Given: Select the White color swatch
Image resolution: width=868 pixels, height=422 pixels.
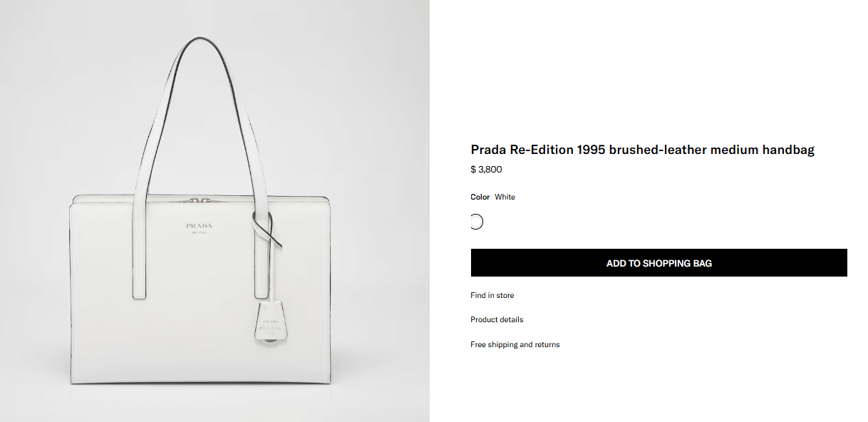Looking at the screenshot, I should pyautogui.click(x=477, y=222).
